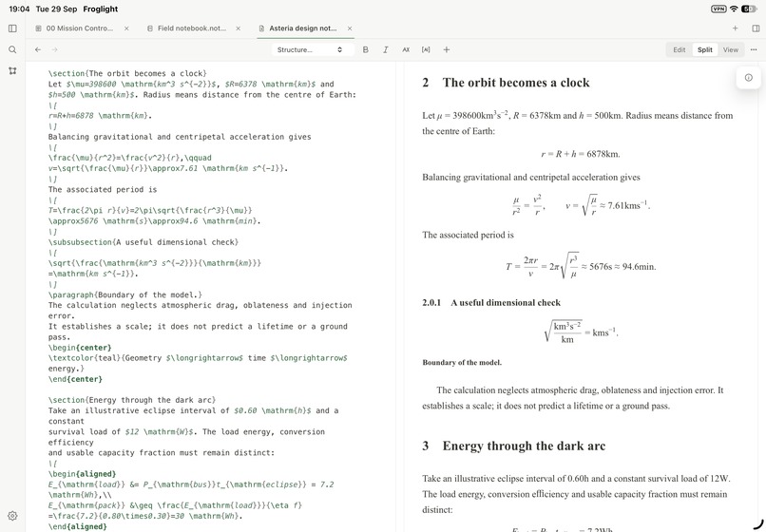This screenshot has width=766, height=532.
Task: Click the \end{aligned} source line
Action: 77,526
